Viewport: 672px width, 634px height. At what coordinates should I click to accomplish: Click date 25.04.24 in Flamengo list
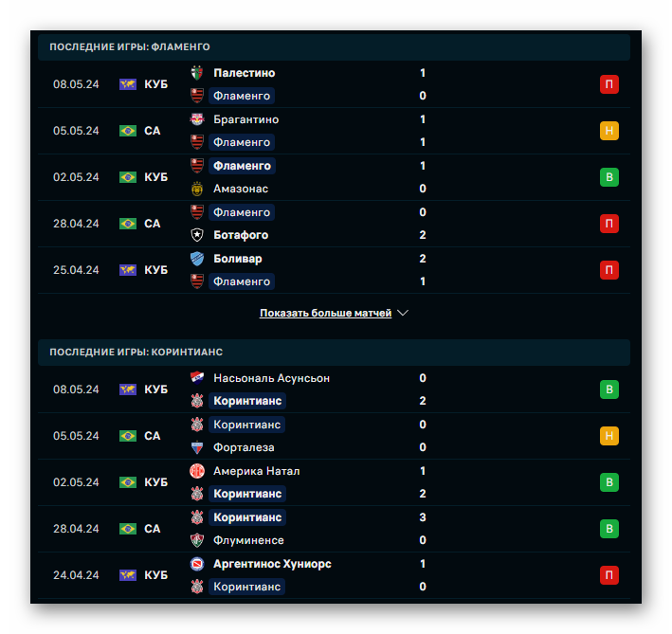point(76,270)
